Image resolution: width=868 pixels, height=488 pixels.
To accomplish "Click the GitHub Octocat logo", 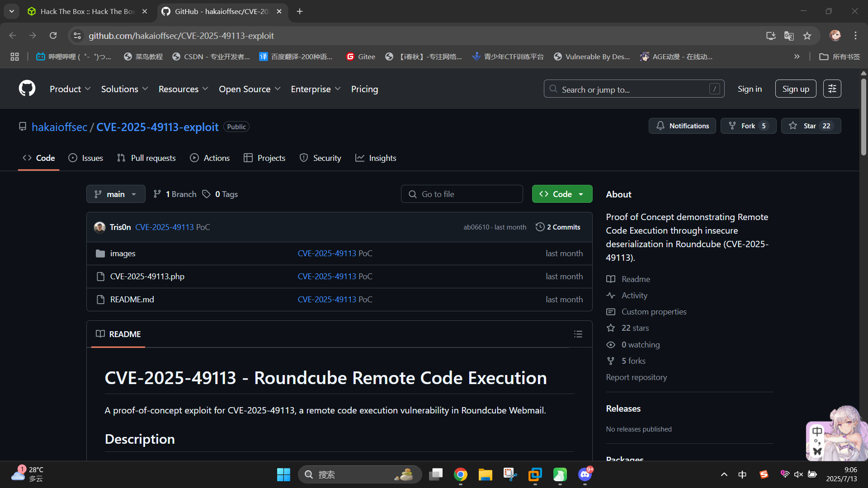I will (x=27, y=89).
